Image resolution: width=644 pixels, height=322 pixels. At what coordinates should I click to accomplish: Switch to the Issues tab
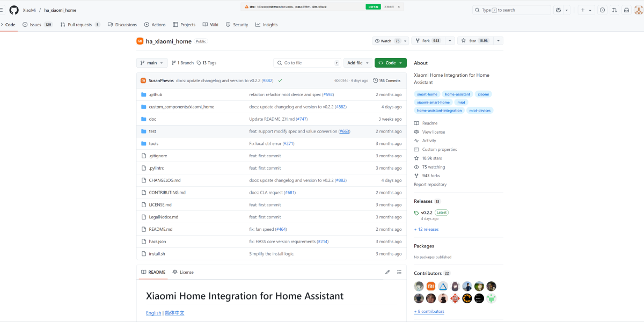tap(38, 25)
